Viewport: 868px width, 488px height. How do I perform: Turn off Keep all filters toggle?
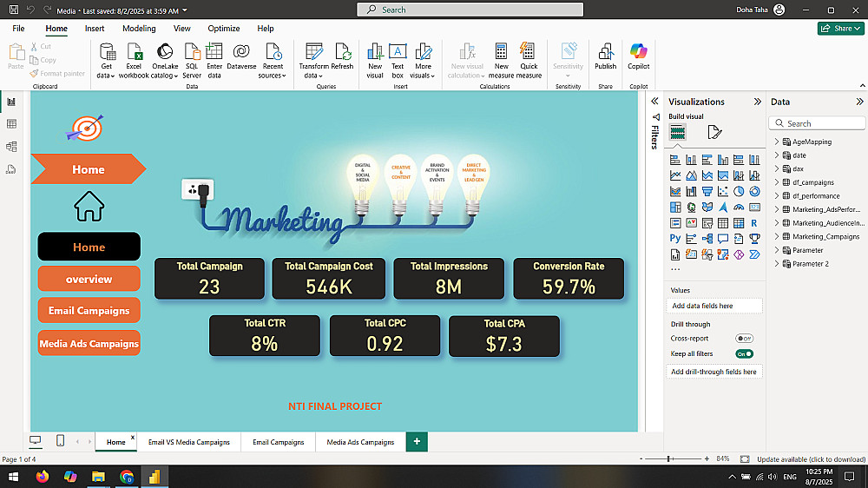(x=744, y=354)
